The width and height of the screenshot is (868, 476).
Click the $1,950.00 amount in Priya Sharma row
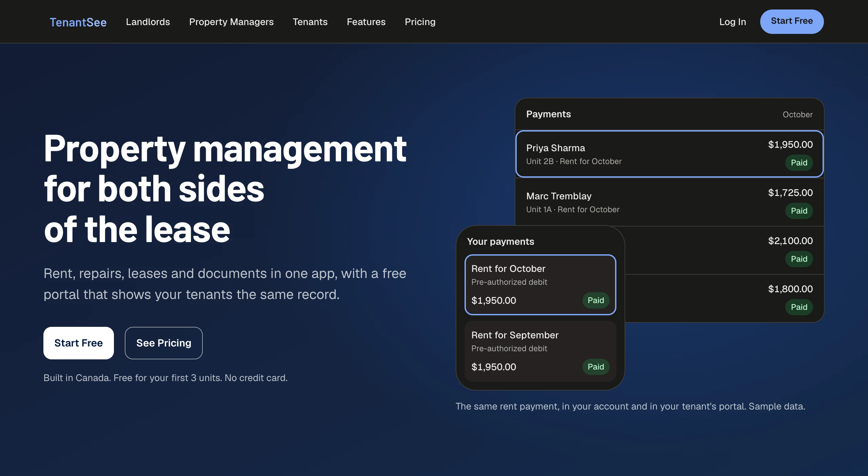click(790, 144)
